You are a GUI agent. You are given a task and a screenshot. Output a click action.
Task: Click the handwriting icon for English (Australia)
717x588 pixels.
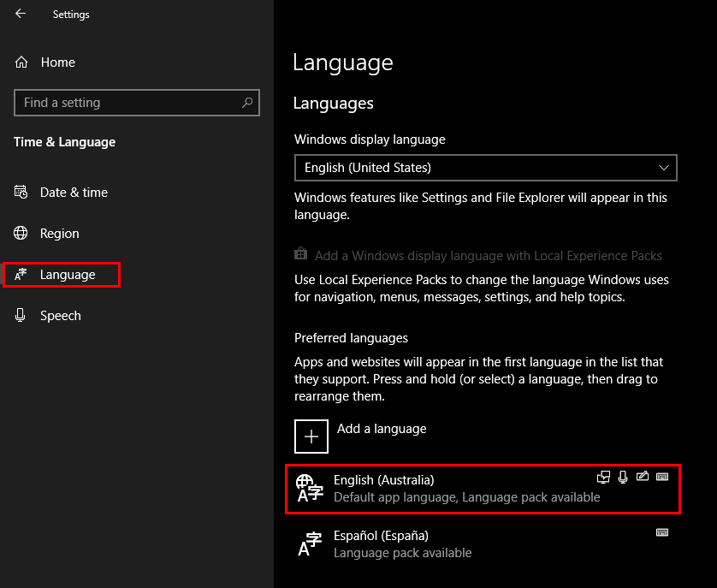coord(643,477)
